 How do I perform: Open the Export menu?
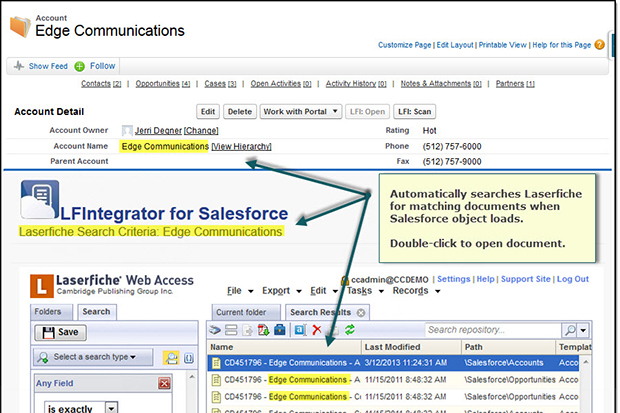tap(282, 291)
